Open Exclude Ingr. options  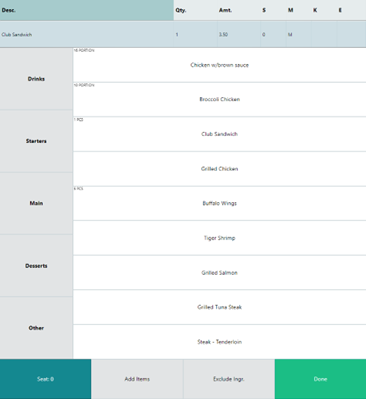tap(229, 379)
